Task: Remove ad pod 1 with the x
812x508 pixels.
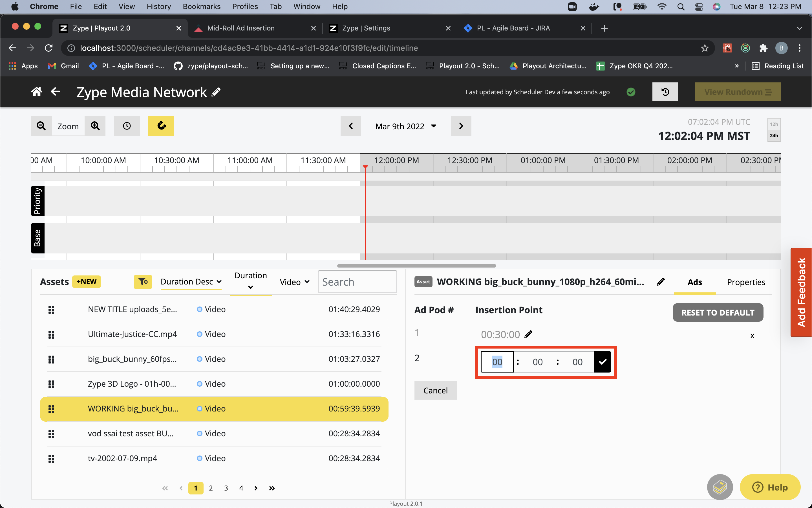Action: pyautogui.click(x=752, y=336)
